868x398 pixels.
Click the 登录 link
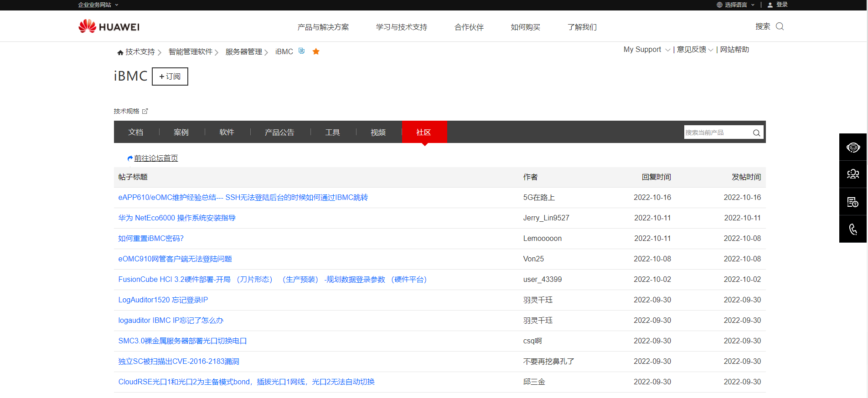[x=782, y=5]
